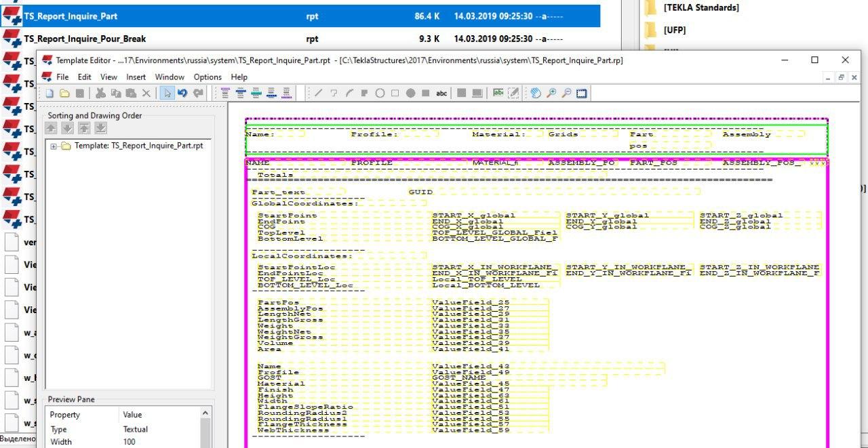Select the arrow pointer tool
Screen dimensions: 868x448
[x=166, y=94]
